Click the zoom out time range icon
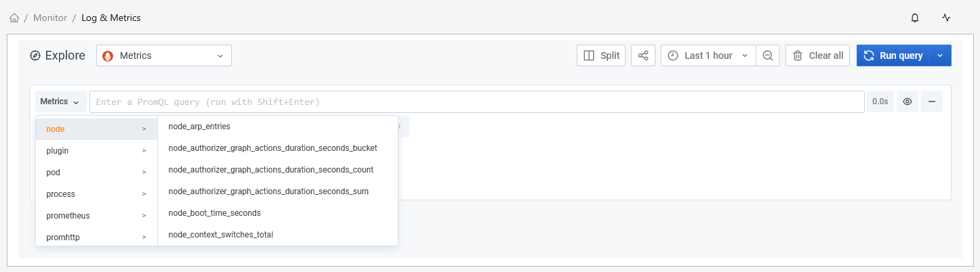 768,55
